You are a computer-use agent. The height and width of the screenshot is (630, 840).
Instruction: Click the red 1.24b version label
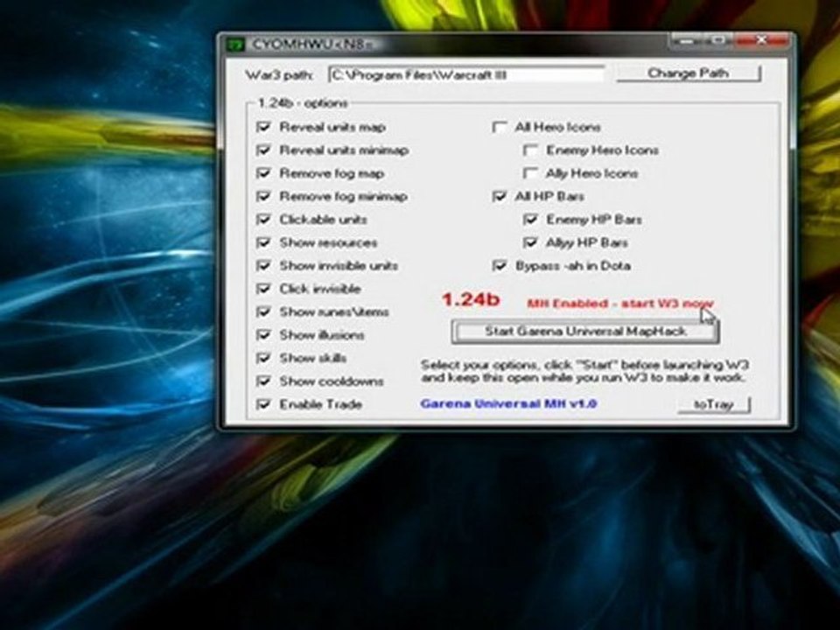[471, 299]
